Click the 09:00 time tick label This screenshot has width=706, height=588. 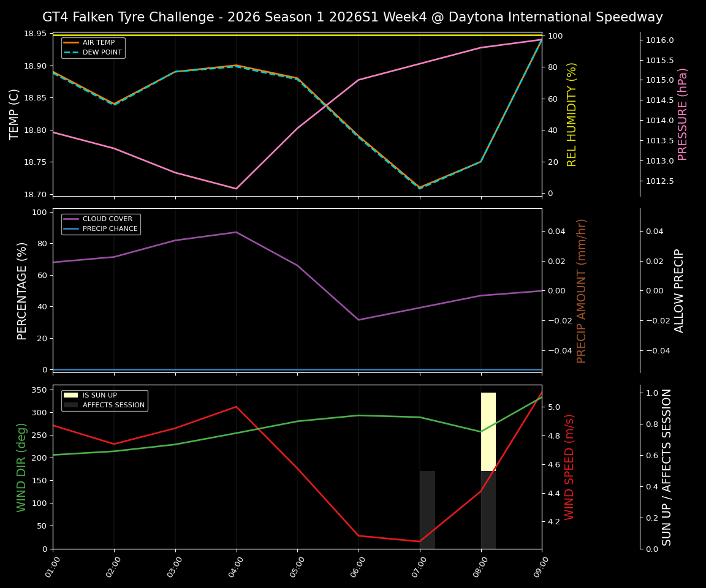click(541, 567)
